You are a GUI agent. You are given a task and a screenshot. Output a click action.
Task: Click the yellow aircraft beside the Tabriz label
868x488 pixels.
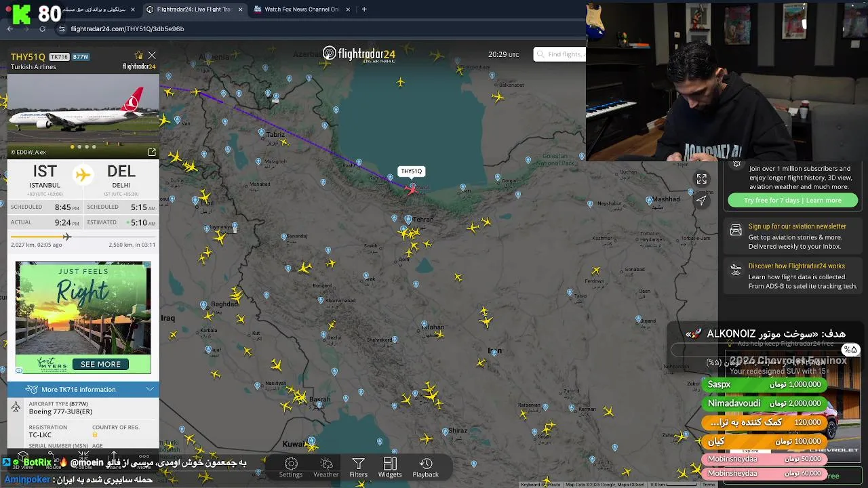[x=285, y=142]
